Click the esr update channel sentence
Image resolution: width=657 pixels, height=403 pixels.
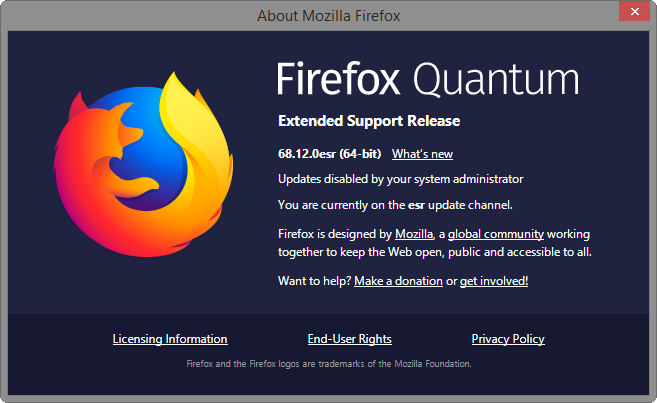395,205
